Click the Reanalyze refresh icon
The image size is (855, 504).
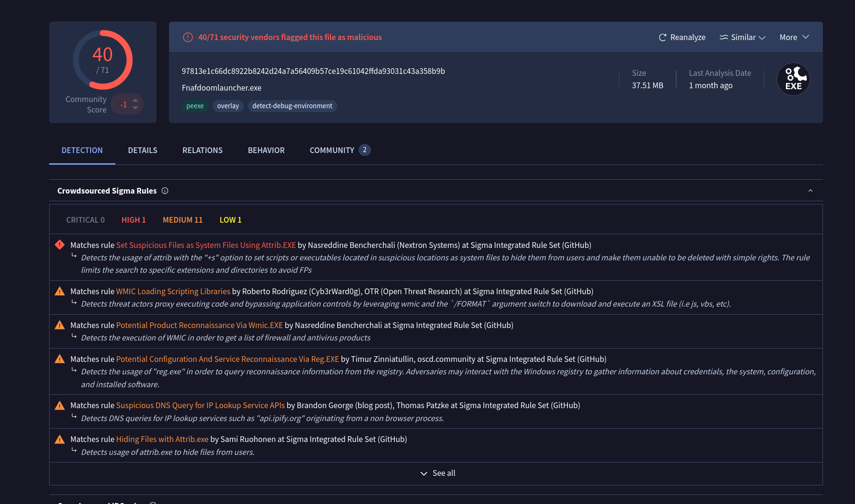[x=662, y=37]
